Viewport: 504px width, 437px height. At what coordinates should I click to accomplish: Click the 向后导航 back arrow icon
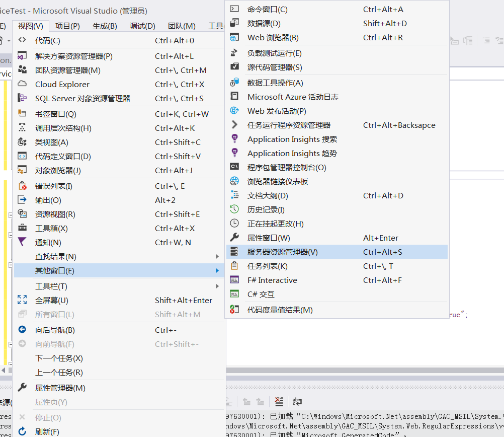click(x=22, y=329)
